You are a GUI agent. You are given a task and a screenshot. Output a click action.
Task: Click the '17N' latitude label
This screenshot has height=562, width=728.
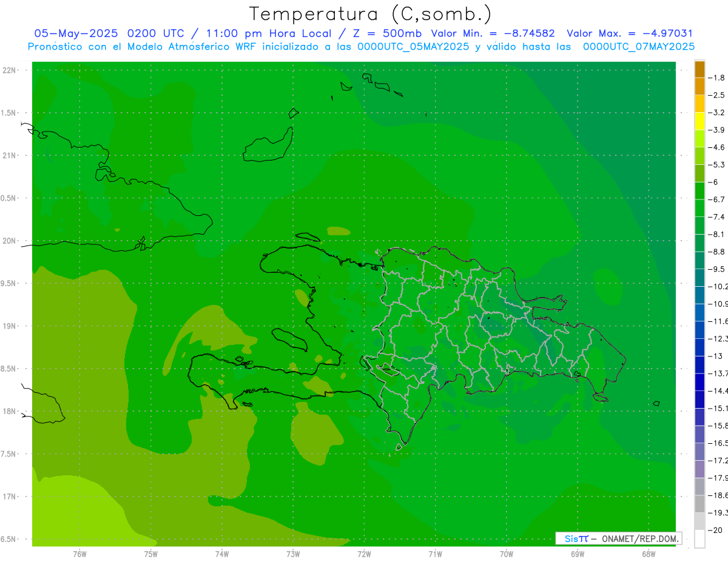click(9, 497)
